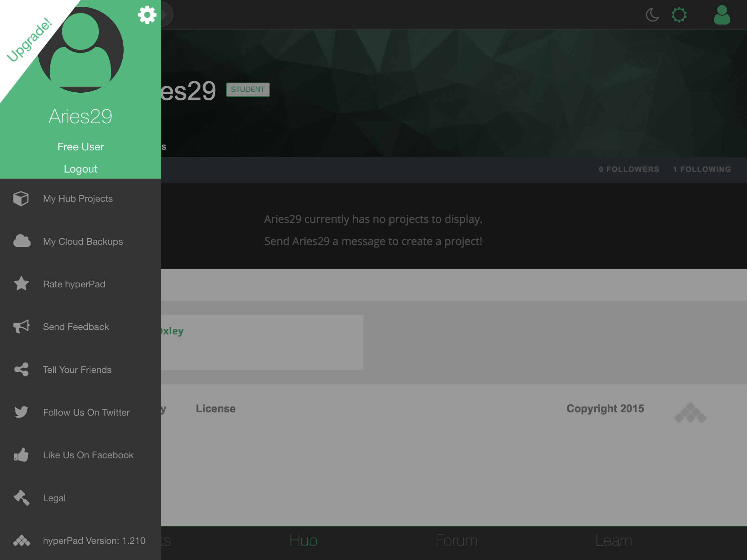Click the Rate hyperPad star icon
Viewport: 747px width, 560px height.
tap(21, 284)
